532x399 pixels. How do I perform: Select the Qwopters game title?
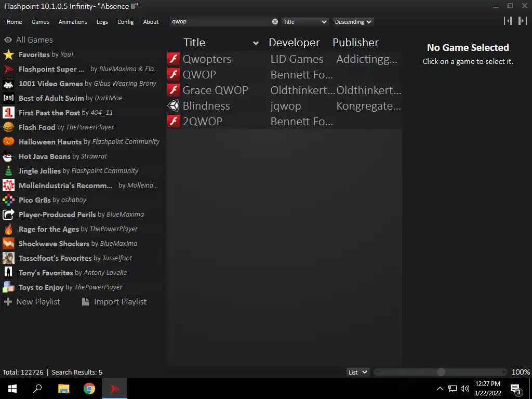(207, 59)
